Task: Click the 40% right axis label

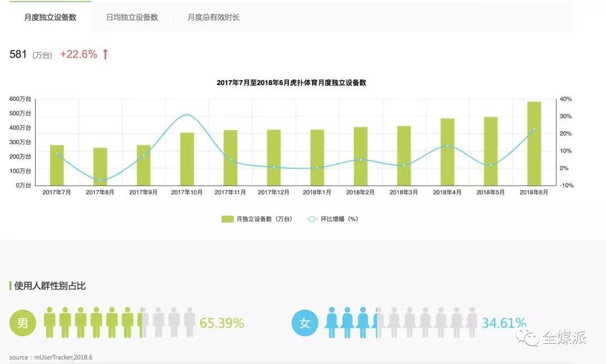Action: (566, 99)
